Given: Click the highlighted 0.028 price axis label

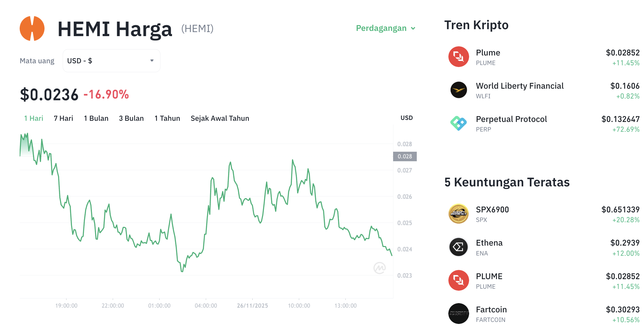Looking at the screenshot, I should pyautogui.click(x=406, y=156).
